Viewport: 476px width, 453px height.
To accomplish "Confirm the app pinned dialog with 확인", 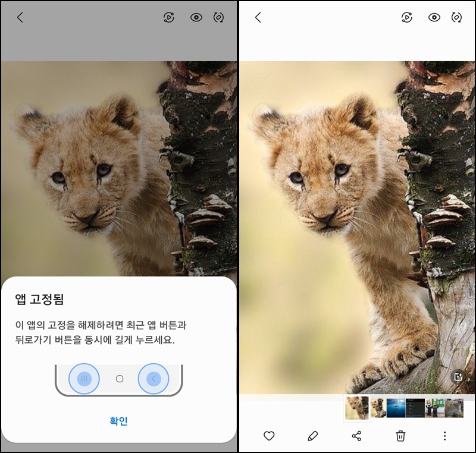I will point(118,421).
